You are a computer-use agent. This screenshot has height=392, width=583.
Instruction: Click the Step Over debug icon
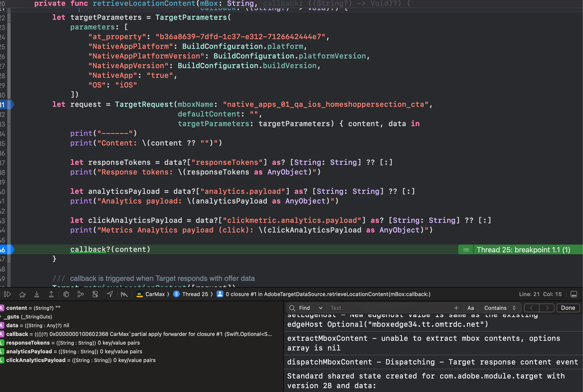(x=22, y=294)
